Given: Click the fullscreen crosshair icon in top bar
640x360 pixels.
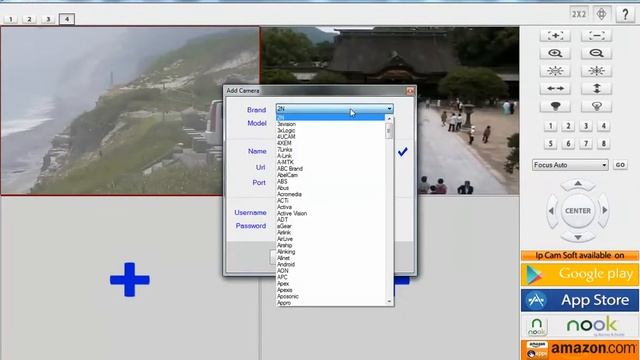Looking at the screenshot, I should 602,14.
